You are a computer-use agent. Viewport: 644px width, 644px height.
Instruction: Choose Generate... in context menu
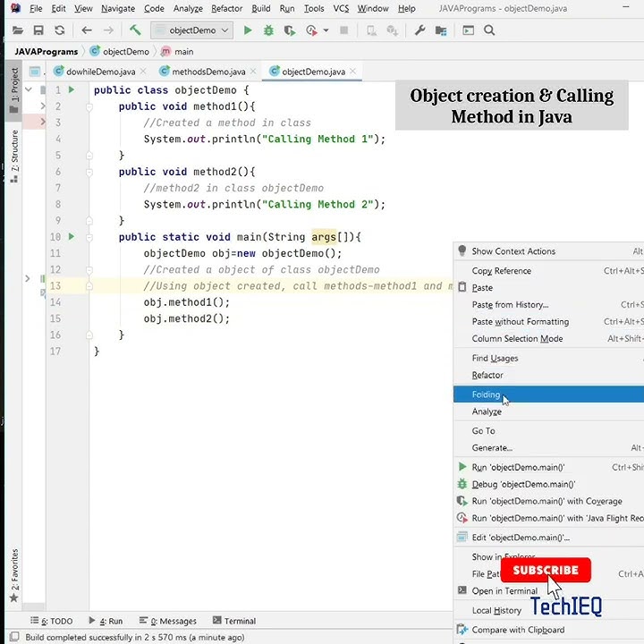coord(548,448)
